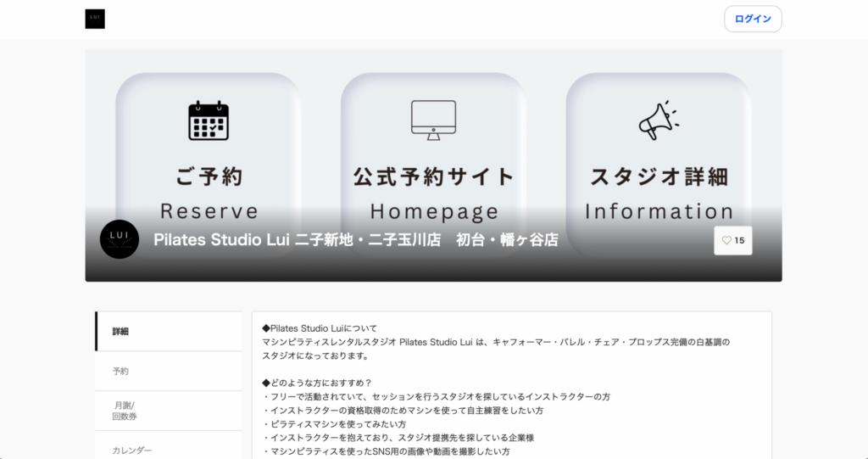Viewport: 868px width, 459px height.
Task: Select the 予約 sidebar tab
Action: point(169,371)
